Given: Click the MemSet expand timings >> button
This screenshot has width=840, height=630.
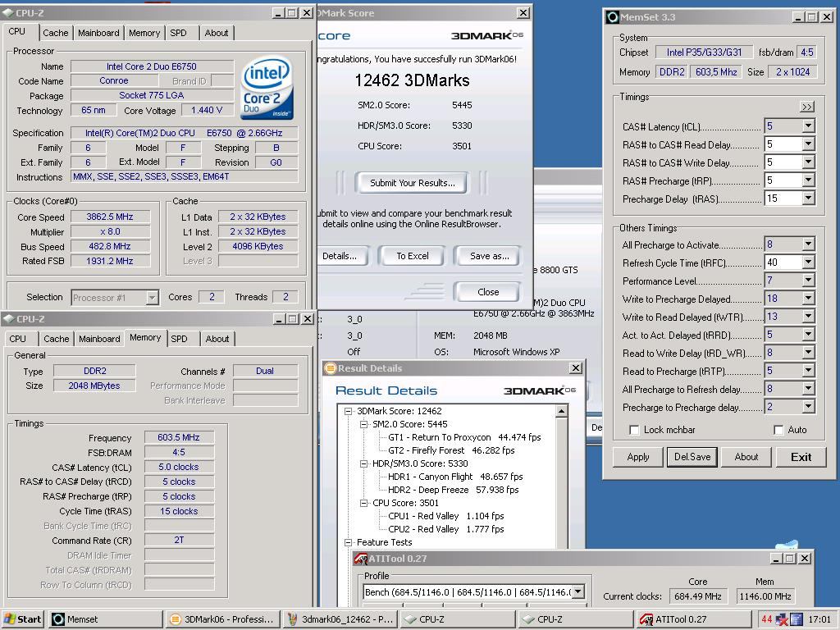Looking at the screenshot, I should [807, 107].
